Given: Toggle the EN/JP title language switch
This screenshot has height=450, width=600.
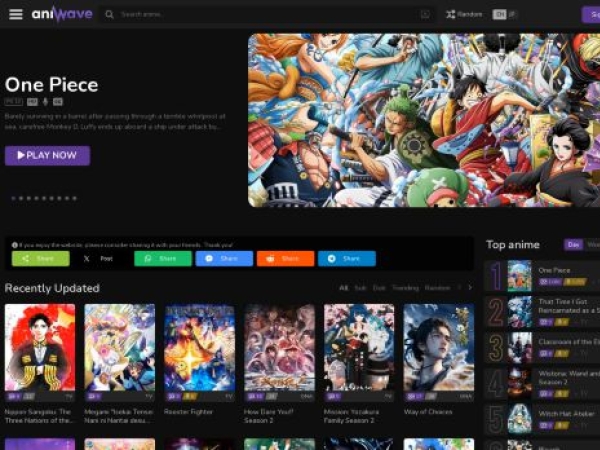Looking at the screenshot, I should [504, 15].
